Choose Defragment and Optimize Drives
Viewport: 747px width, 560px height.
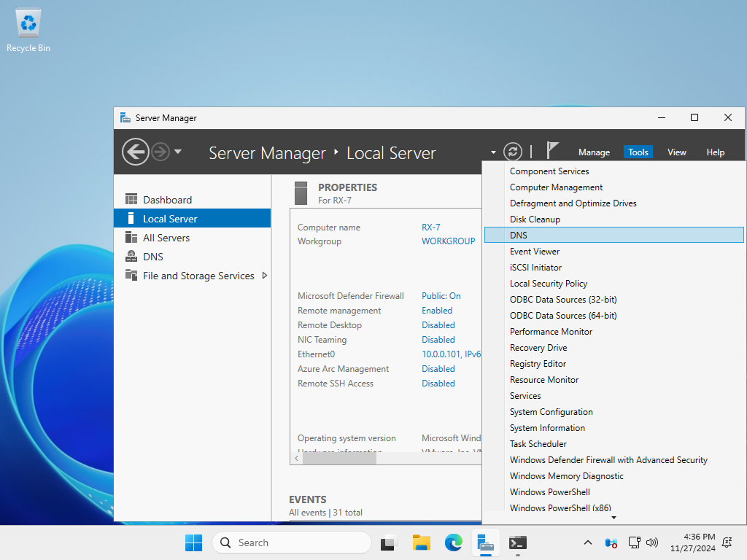614,203
